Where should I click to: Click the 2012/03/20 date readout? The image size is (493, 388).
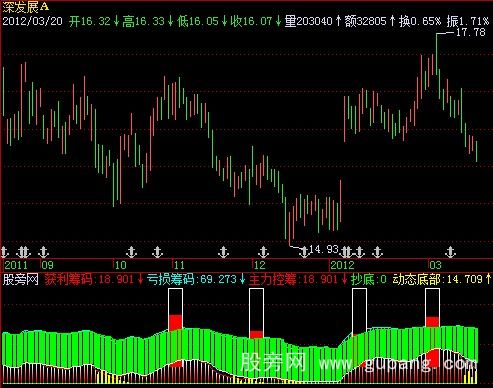point(32,21)
